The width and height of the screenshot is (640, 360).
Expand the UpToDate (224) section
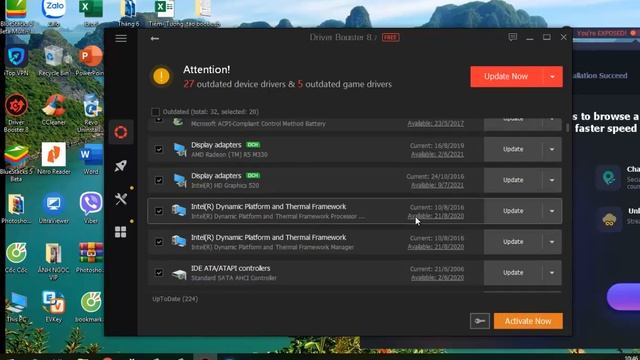(175, 299)
